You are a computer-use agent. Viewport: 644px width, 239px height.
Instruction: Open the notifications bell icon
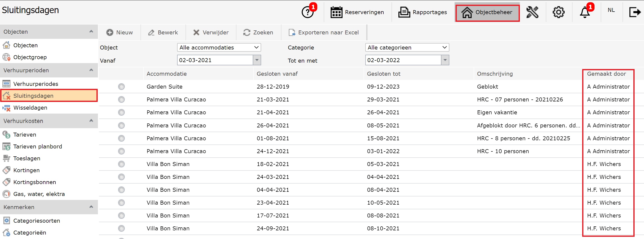584,12
